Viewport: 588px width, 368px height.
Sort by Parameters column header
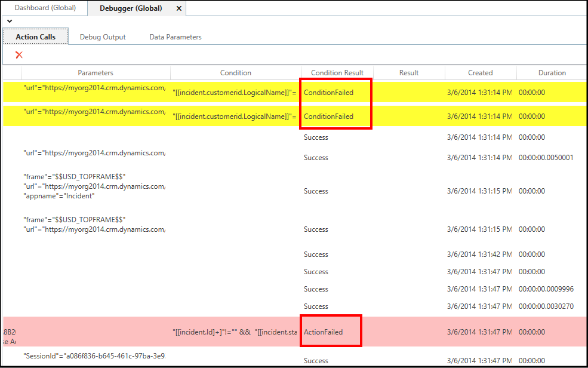click(x=96, y=73)
